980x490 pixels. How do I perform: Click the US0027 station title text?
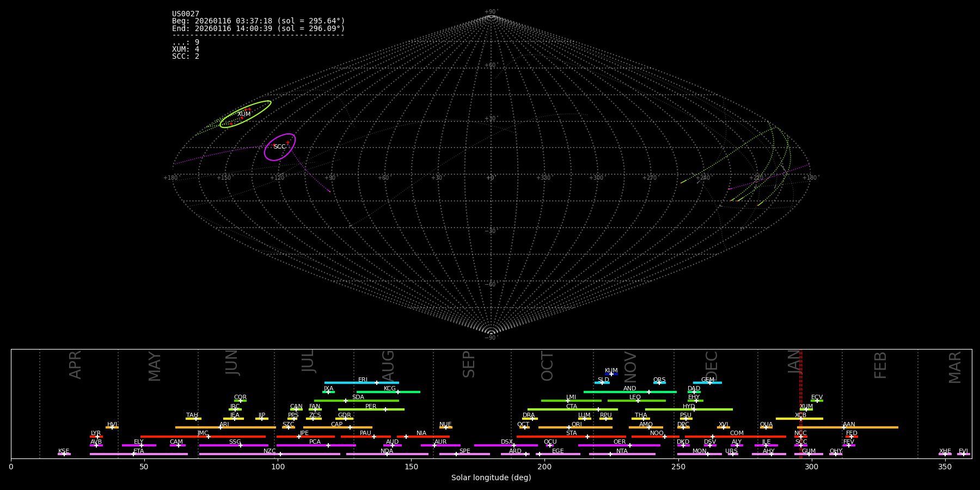click(186, 14)
